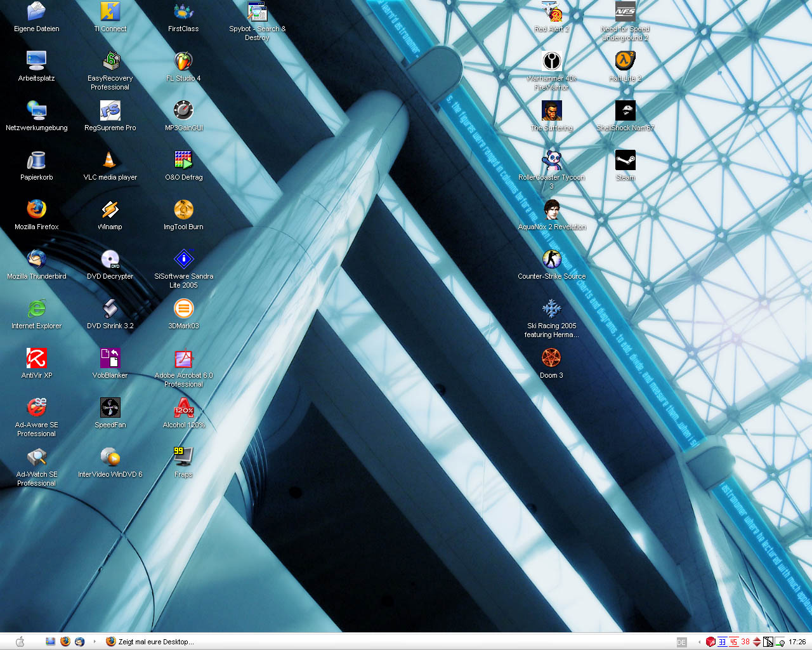The height and width of the screenshot is (650, 812).
Task: Click the Fraps desktop icon
Action: point(184,457)
